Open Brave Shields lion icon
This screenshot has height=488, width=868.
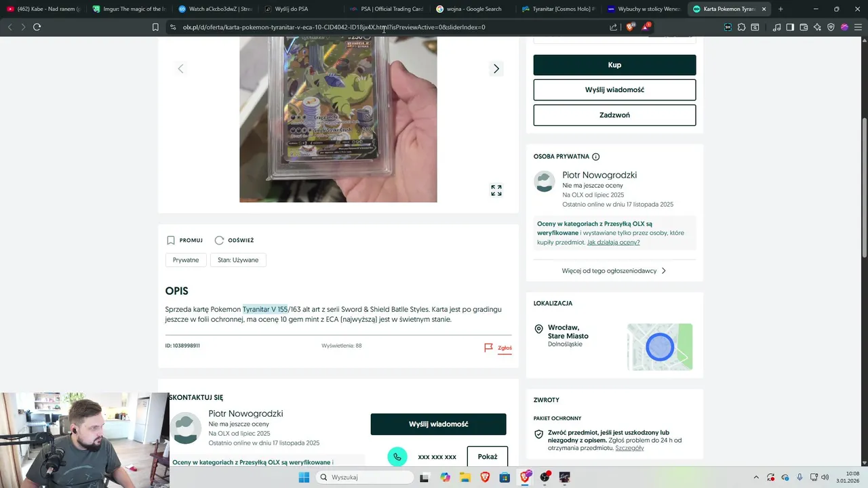tap(630, 27)
